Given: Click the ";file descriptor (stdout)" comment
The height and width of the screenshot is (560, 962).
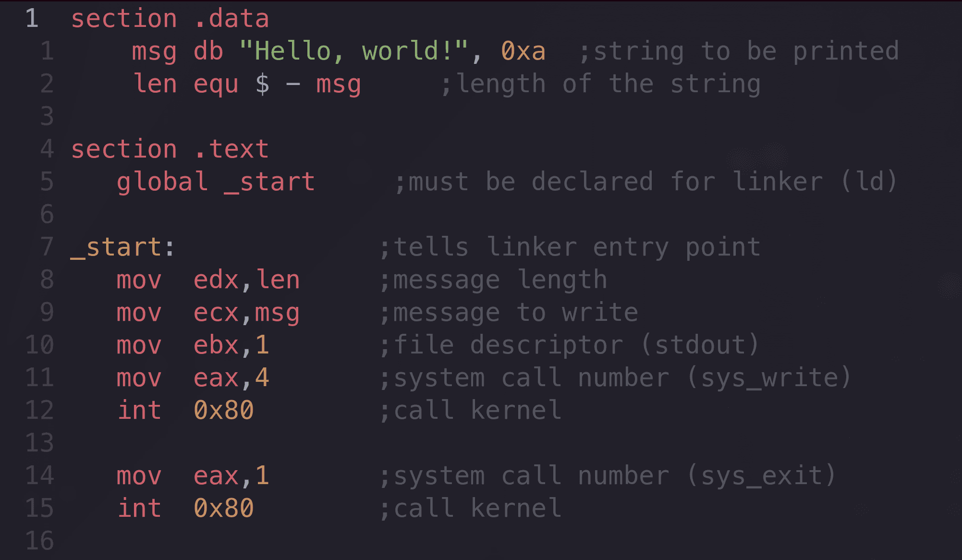Looking at the screenshot, I should click(x=569, y=345).
